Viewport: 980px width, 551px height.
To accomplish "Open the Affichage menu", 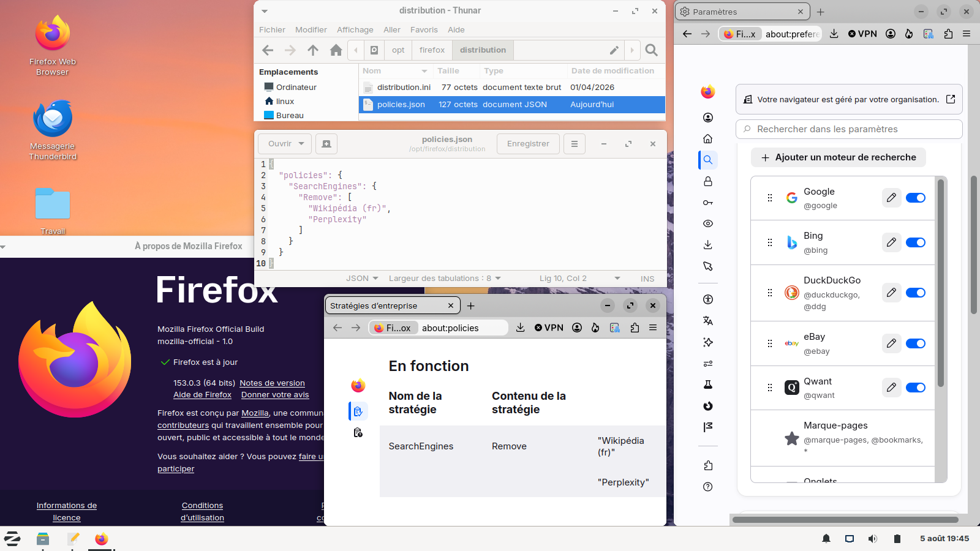I will [x=355, y=29].
